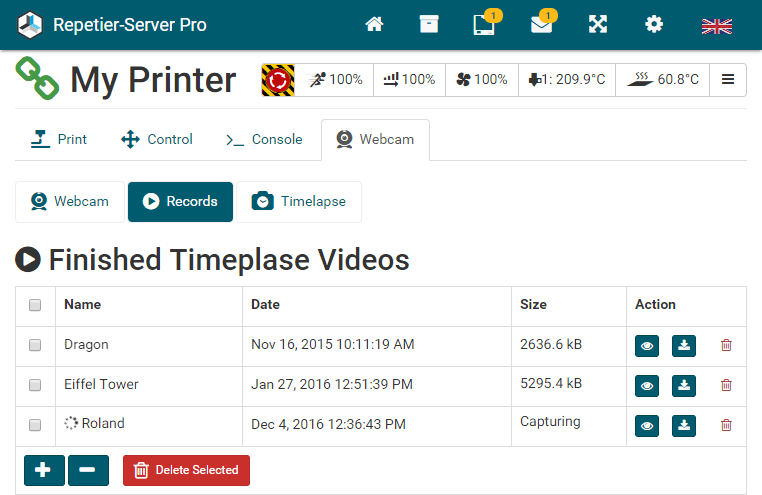The image size is (762, 495).
Task: Open the Timelapse sub-tab
Action: click(299, 202)
